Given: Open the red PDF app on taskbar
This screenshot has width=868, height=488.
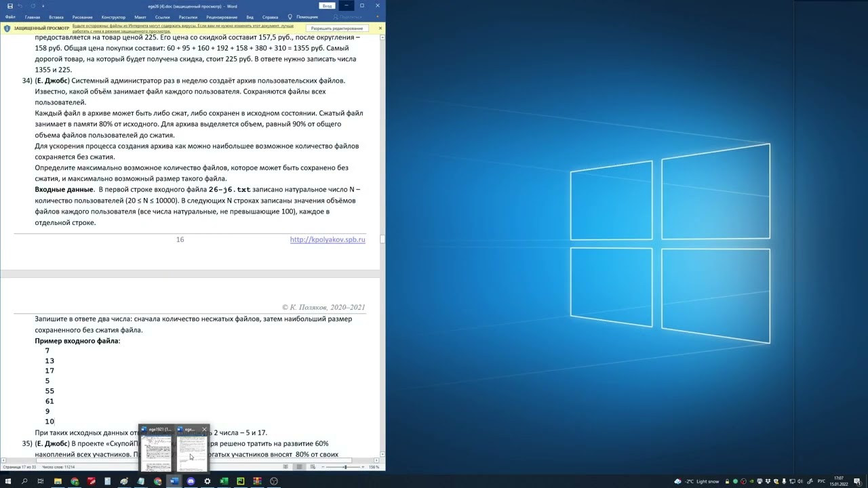Looking at the screenshot, I should pyautogui.click(x=91, y=481).
